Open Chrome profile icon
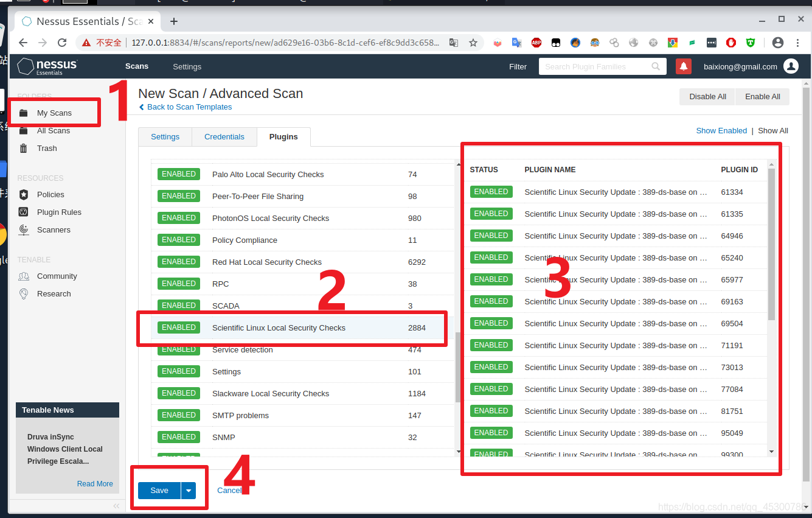 [x=777, y=43]
